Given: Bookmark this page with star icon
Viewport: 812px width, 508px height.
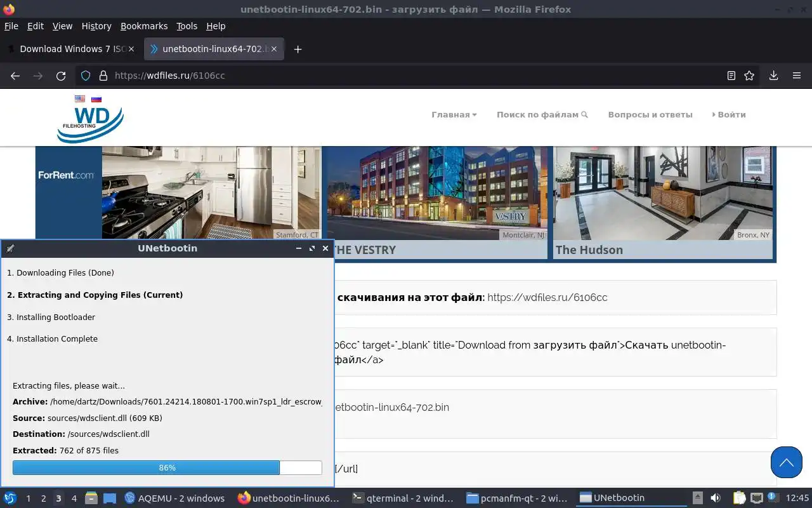Looking at the screenshot, I should point(749,76).
